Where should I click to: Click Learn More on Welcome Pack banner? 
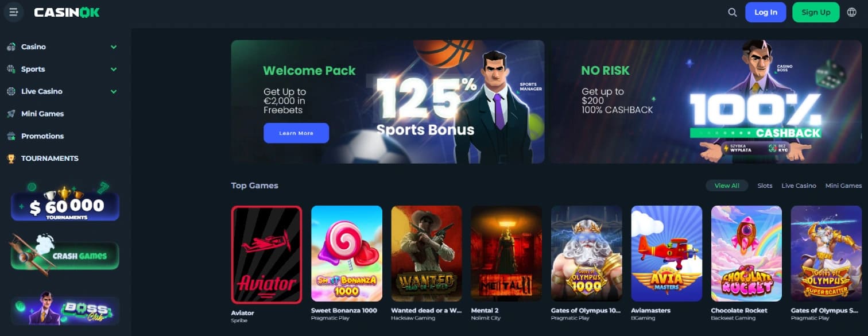[x=296, y=133]
